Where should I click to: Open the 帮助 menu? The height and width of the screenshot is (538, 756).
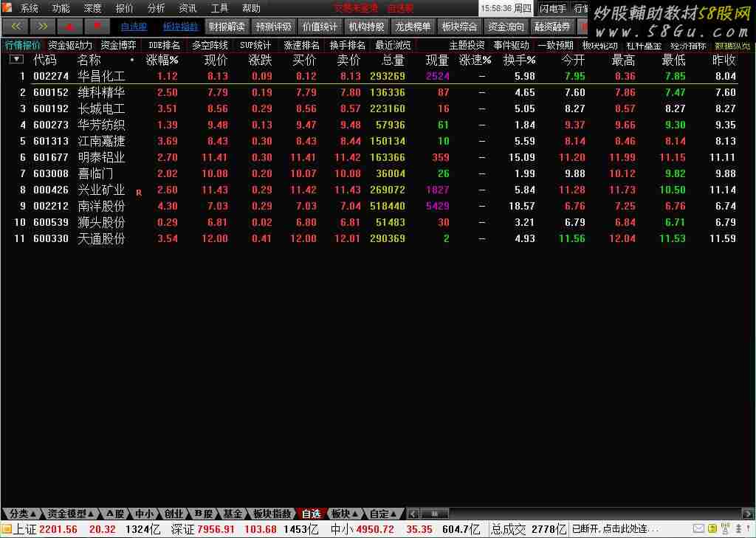coord(251,8)
